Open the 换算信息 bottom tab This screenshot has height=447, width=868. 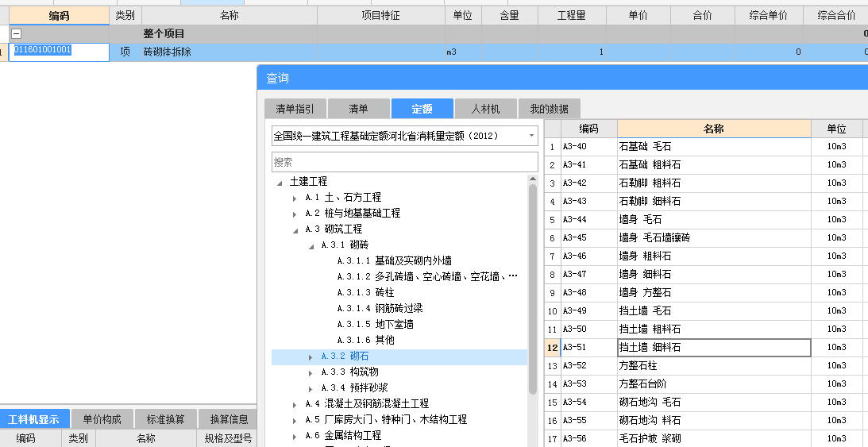coord(227,419)
